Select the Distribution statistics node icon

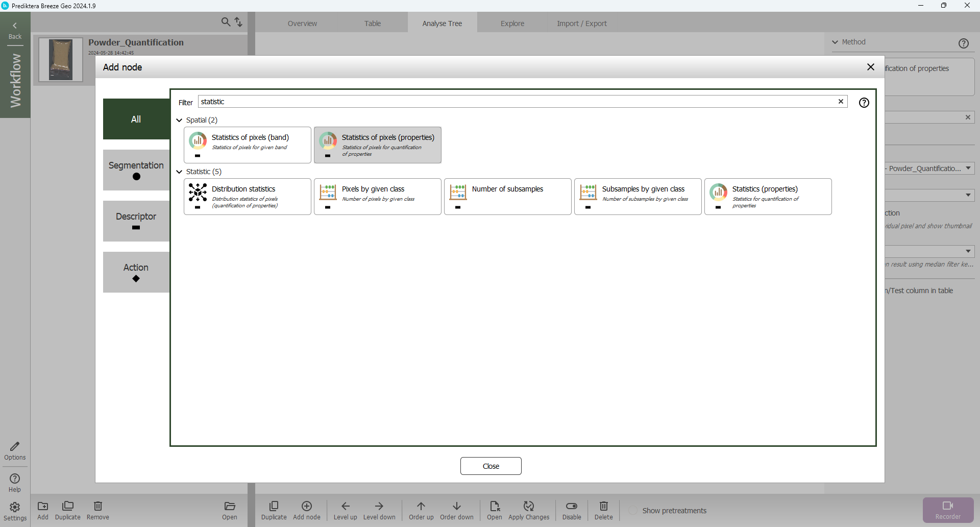coord(198,193)
